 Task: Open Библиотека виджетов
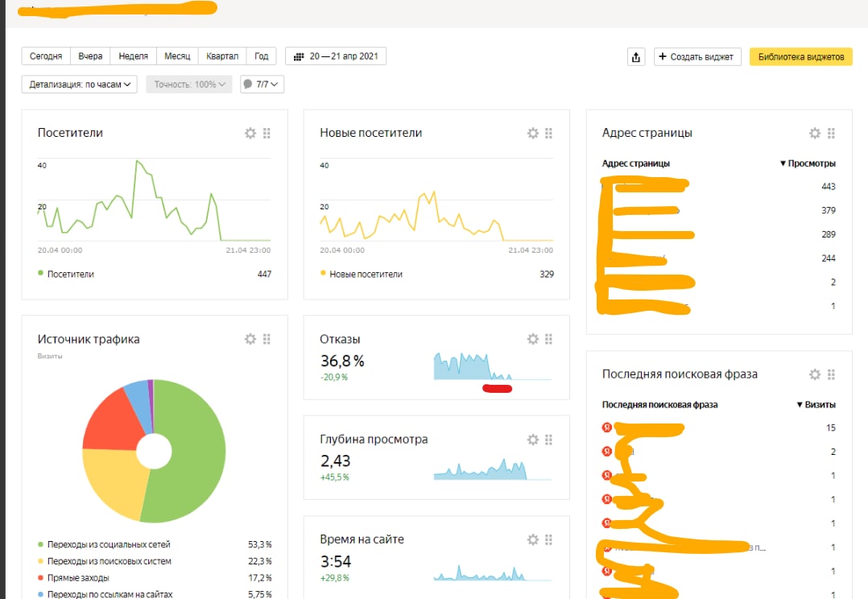(x=801, y=56)
